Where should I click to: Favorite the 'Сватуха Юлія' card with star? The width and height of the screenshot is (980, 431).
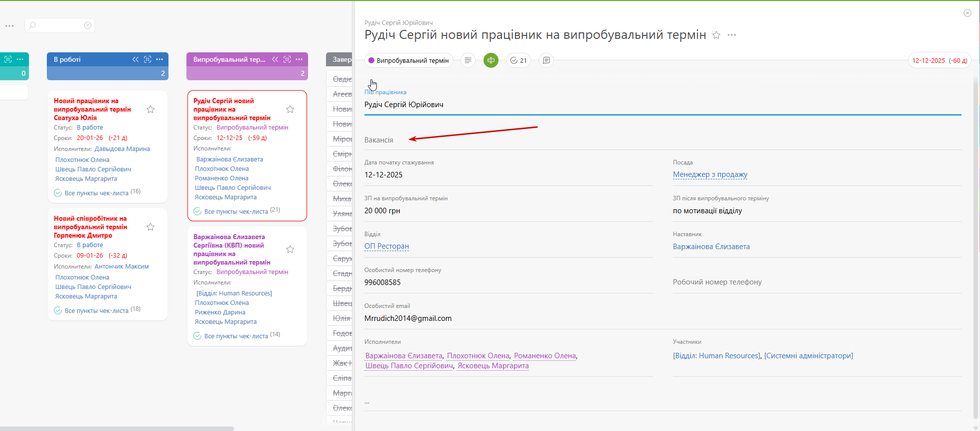(x=151, y=109)
